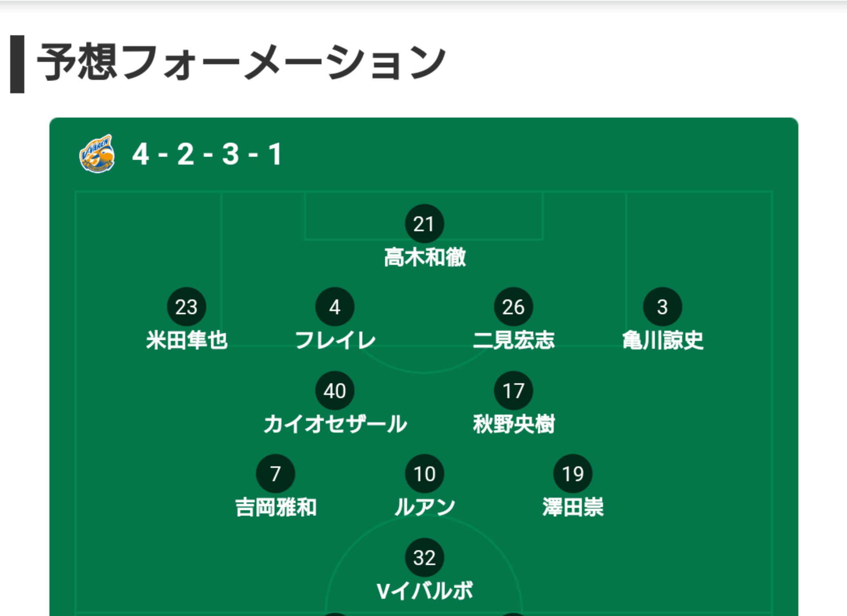Click the Vイバルボ player name

click(x=425, y=591)
